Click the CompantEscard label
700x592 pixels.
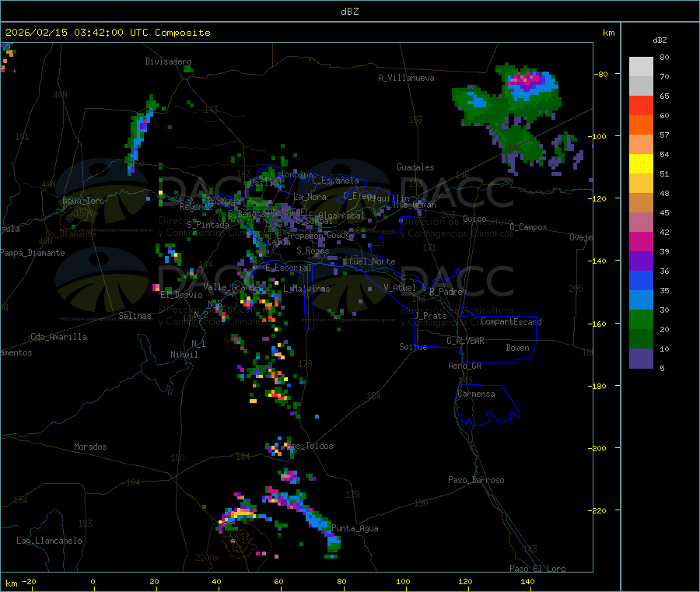(511, 321)
